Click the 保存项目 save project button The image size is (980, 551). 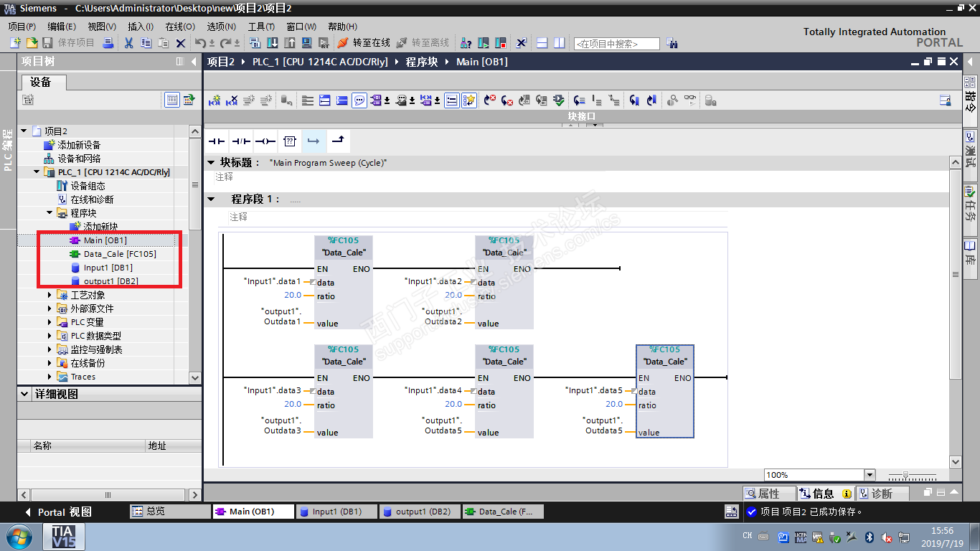[x=68, y=43]
